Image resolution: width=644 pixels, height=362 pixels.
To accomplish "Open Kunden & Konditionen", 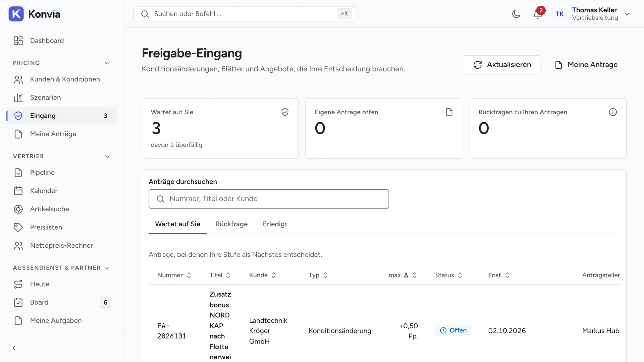I will [62, 79].
